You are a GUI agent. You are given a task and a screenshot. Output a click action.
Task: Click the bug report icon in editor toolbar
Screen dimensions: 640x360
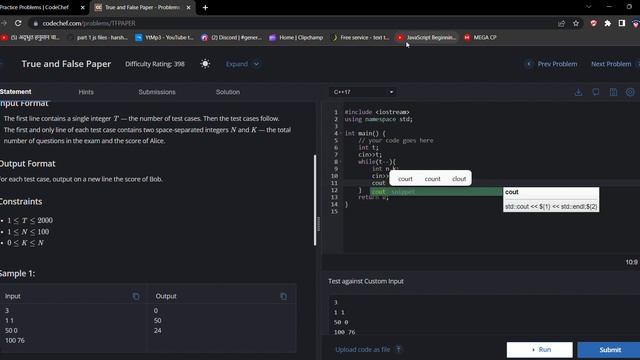click(596, 92)
